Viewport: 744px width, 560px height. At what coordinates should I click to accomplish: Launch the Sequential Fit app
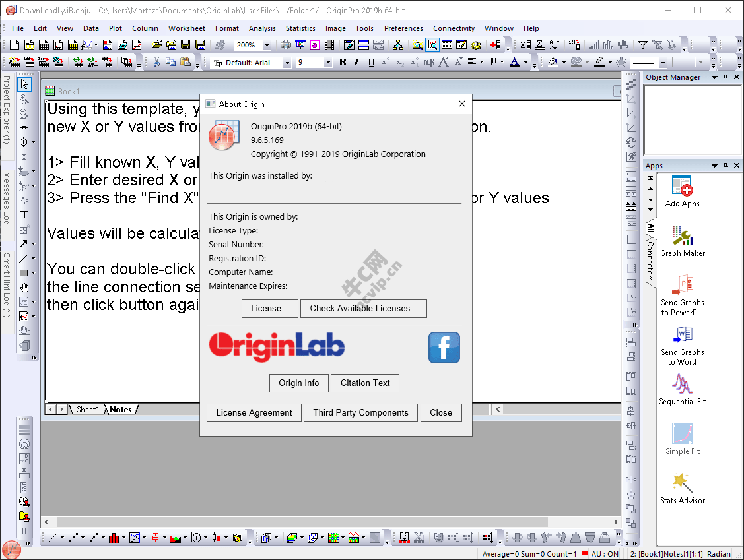pyautogui.click(x=683, y=390)
